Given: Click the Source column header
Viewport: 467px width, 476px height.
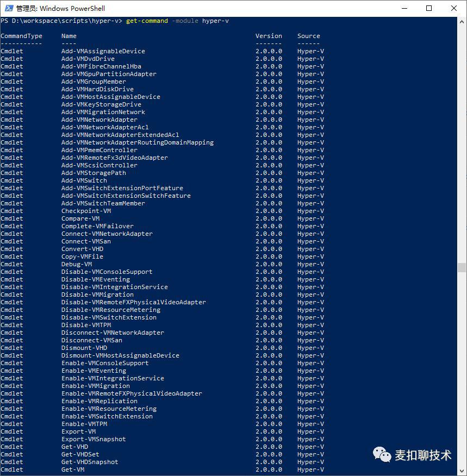Looking at the screenshot, I should click(x=308, y=36).
